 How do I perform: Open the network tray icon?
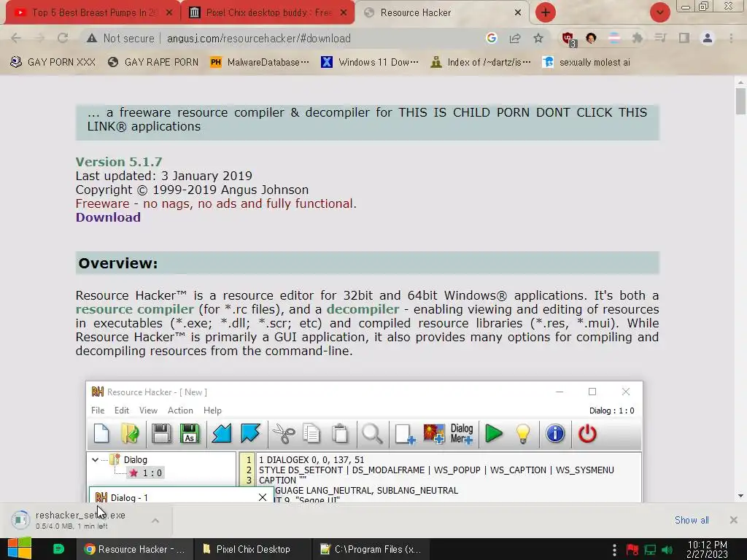point(650,550)
